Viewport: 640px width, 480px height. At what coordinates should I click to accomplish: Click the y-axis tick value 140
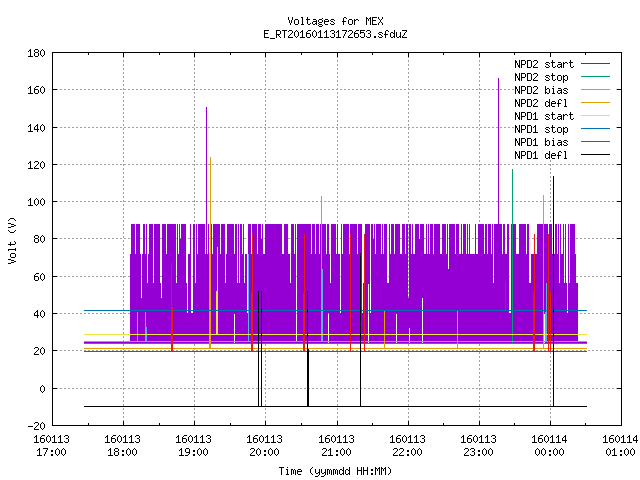coord(36,128)
